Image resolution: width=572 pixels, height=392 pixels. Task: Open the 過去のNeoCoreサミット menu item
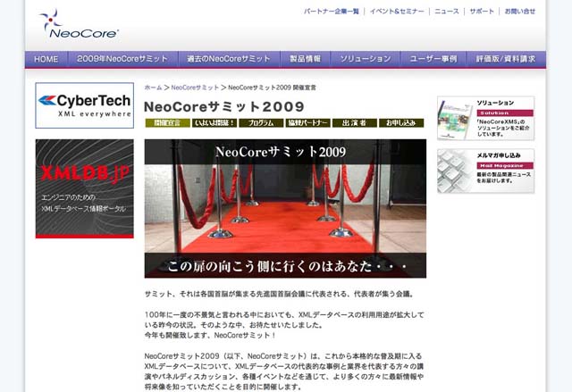click(229, 59)
